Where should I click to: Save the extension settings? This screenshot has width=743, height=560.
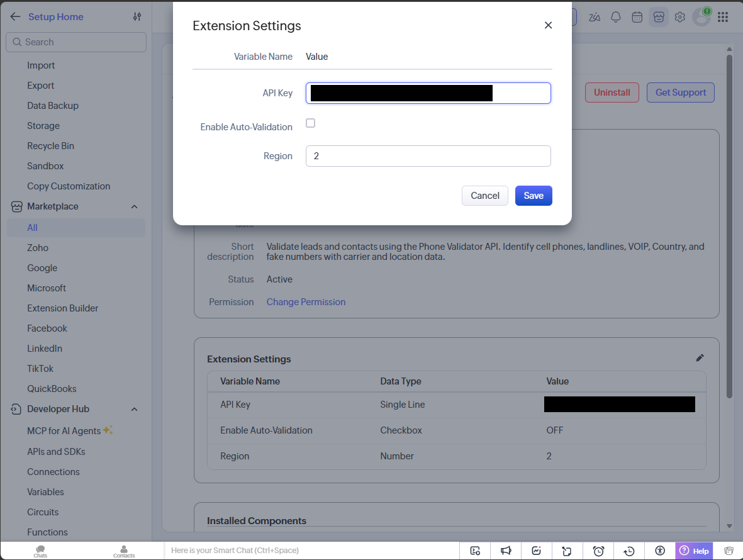click(x=534, y=196)
